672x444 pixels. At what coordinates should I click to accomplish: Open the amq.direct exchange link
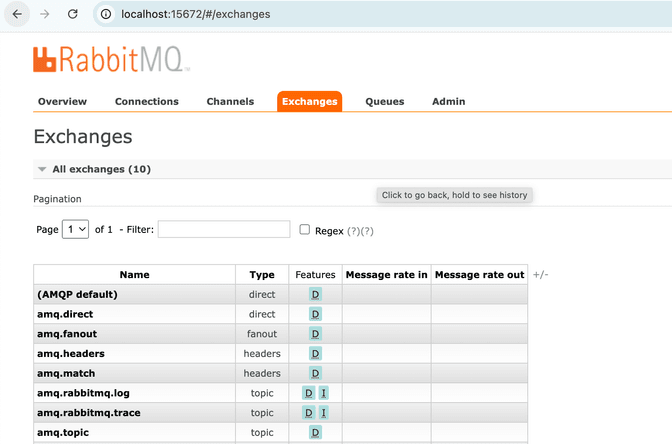[67, 314]
